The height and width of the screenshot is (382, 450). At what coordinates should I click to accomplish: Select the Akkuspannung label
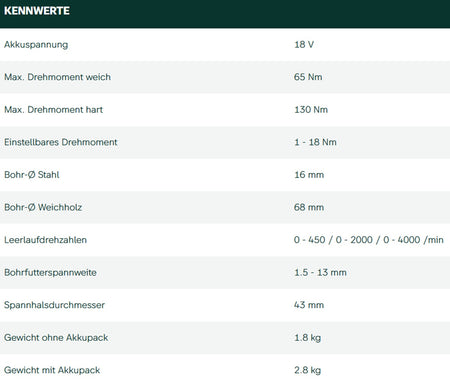[x=36, y=45]
